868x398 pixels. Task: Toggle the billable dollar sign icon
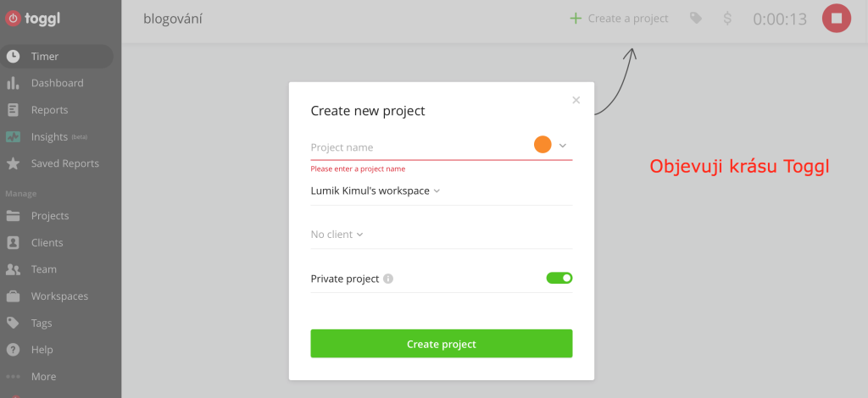coord(727,18)
